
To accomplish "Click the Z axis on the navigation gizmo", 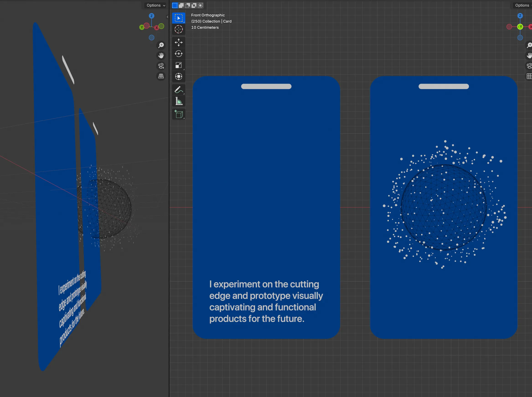I will 152,16.
